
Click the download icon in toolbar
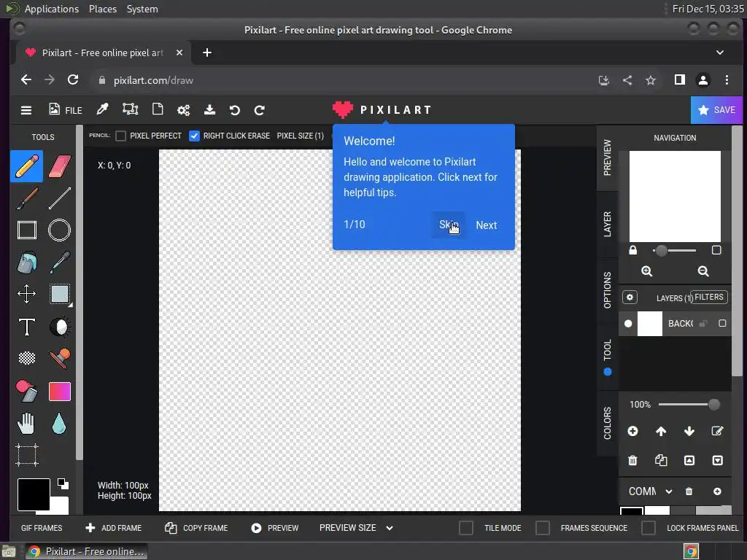point(209,111)
